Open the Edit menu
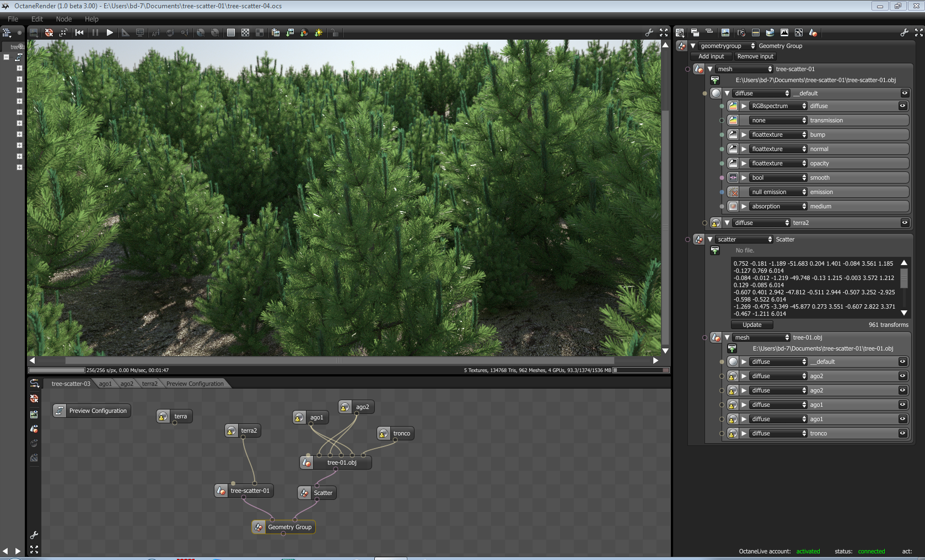Image resolution: width=925 pixels, height=560 pixels. pos(37,19)
